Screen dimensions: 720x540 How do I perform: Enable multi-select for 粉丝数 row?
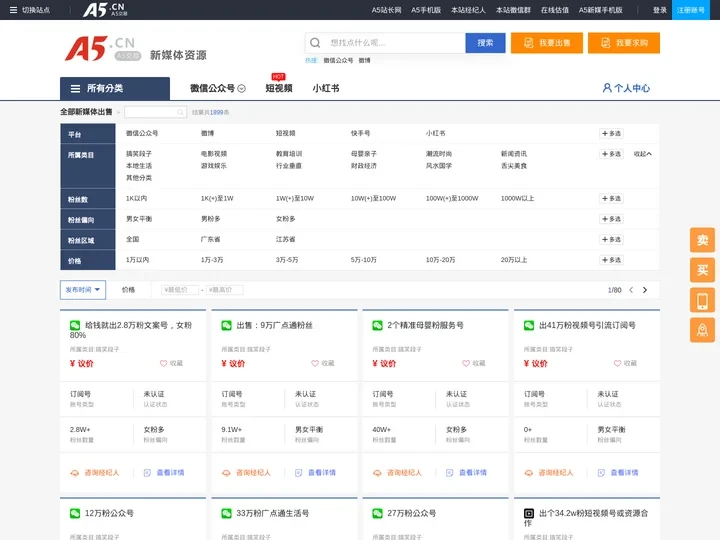pos(611,198)
